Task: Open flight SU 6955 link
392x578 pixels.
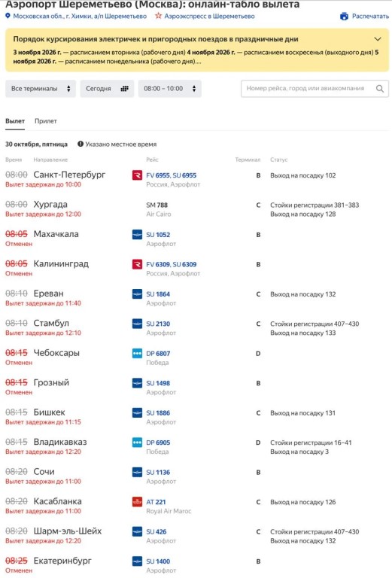Action: pyautogui.click(x=184, y=175)
